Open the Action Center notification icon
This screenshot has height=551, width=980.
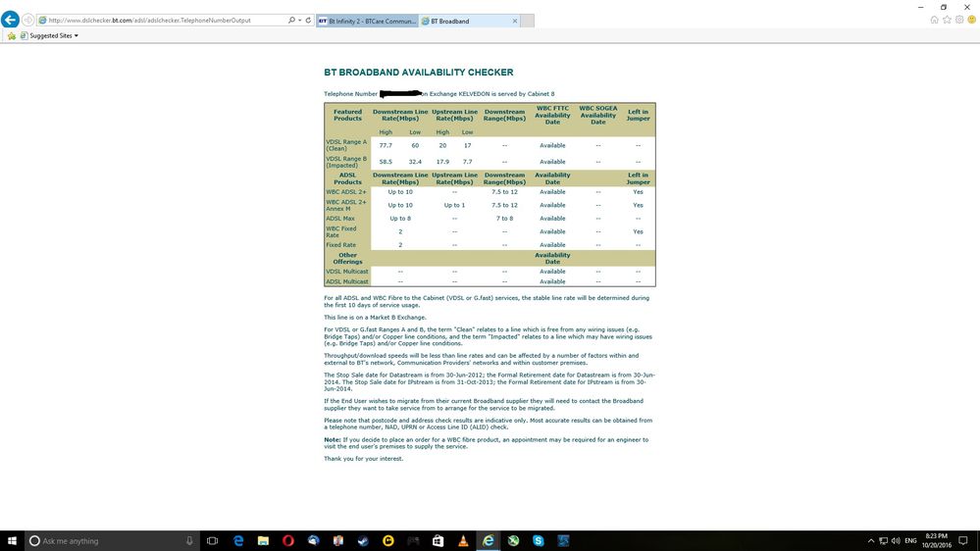tap(963, 541)
